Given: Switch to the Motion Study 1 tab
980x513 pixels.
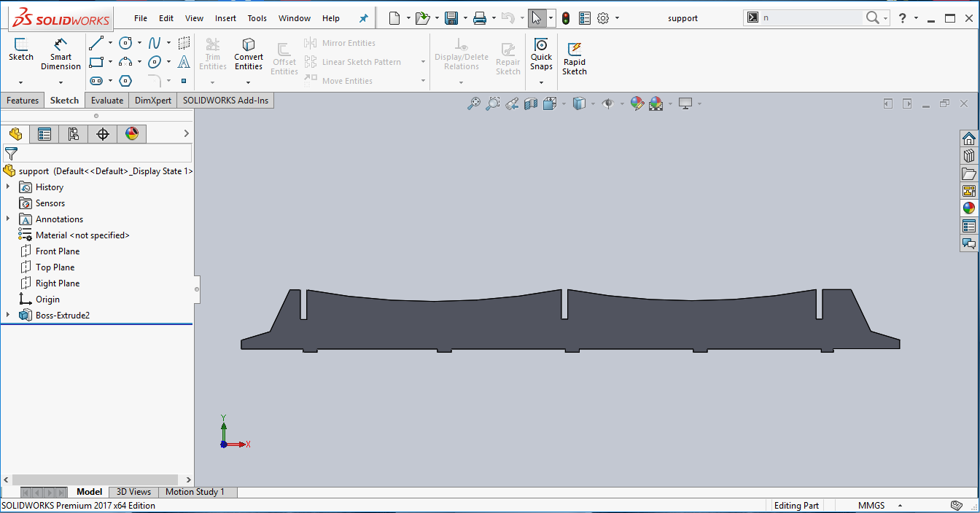Looking at the screenshot, I should click(x=195, y=492).
